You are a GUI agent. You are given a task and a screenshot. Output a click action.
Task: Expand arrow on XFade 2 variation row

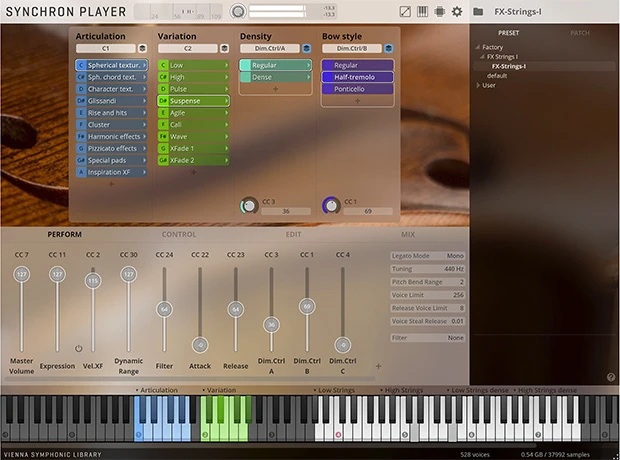pos(227,160)
